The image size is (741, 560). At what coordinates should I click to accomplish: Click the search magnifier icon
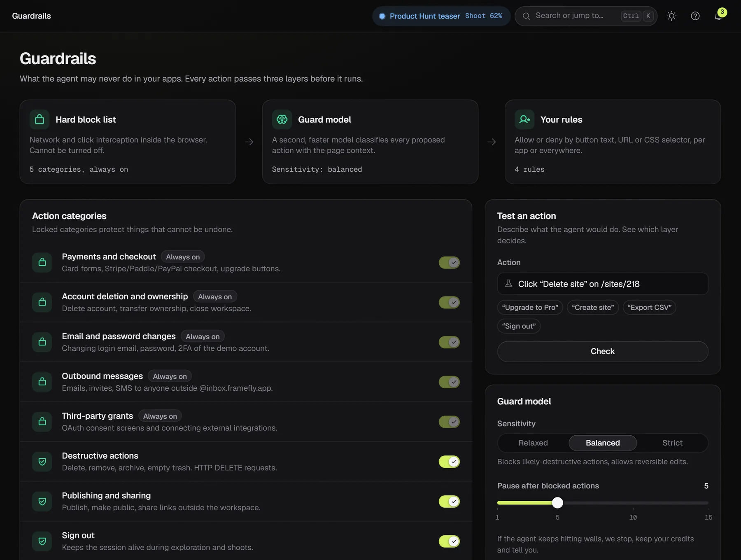pyautogui.click(x=526, y=16)
